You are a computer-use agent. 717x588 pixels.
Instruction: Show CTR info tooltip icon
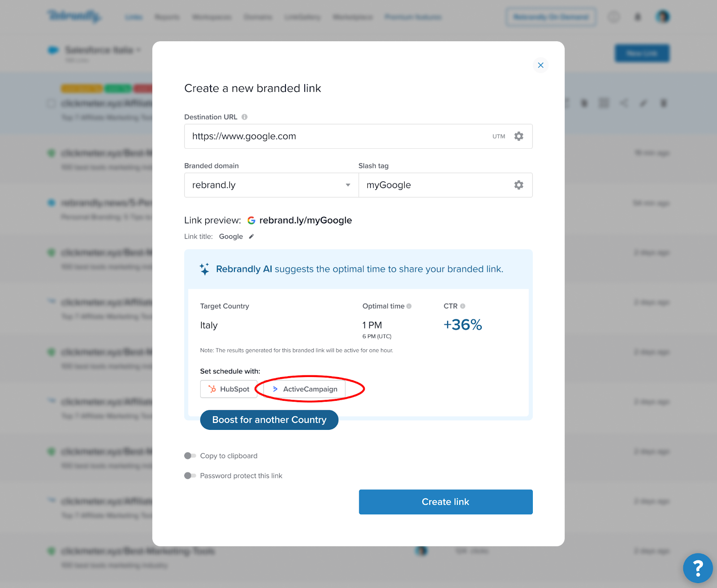(462, 306)
